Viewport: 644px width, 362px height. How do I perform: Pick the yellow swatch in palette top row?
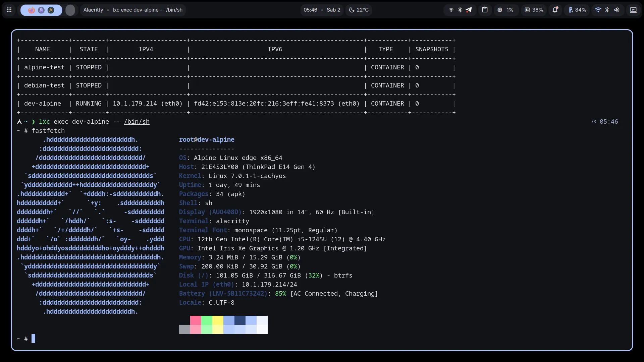tap(218, 320)
